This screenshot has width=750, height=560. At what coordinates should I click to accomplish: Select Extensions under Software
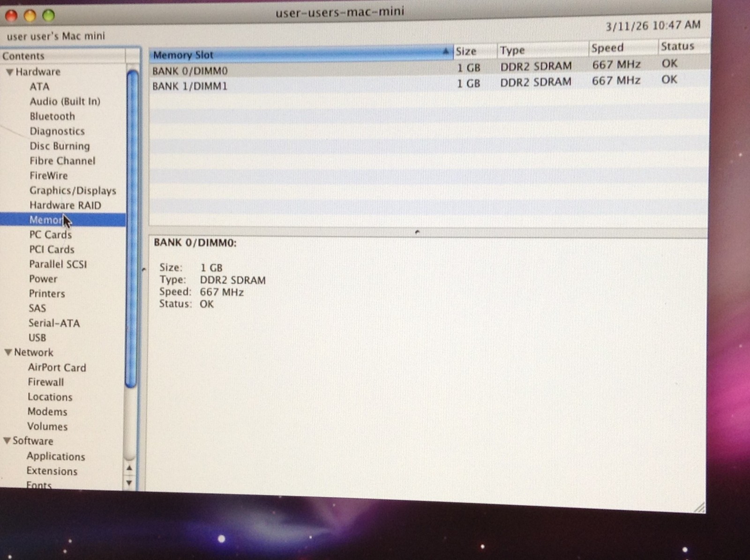click(52, 471)
